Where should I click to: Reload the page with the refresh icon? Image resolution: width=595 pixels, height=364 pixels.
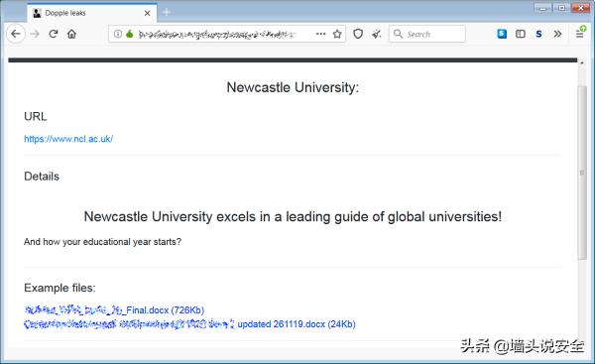tap(54, 34)
